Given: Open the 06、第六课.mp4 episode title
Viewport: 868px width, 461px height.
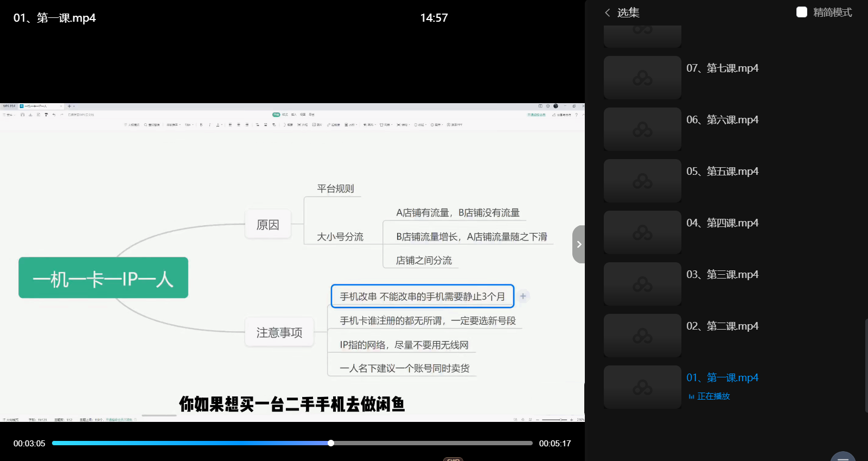Looking at the screenshot, I should (722, 119).
